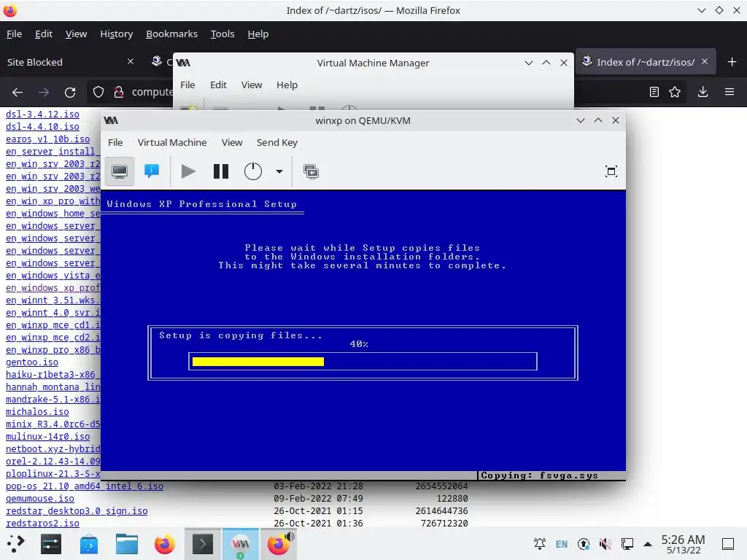The width and height of the screenshot is (747, 560).
Task: Open the network connections tray icon
Action: coord(627,544)
